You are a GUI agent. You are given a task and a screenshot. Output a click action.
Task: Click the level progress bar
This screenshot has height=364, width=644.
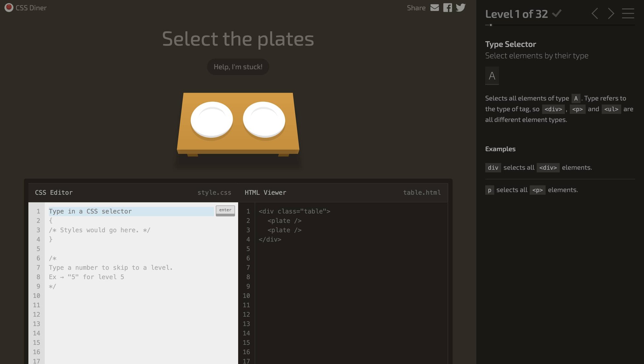click(560, 25)
